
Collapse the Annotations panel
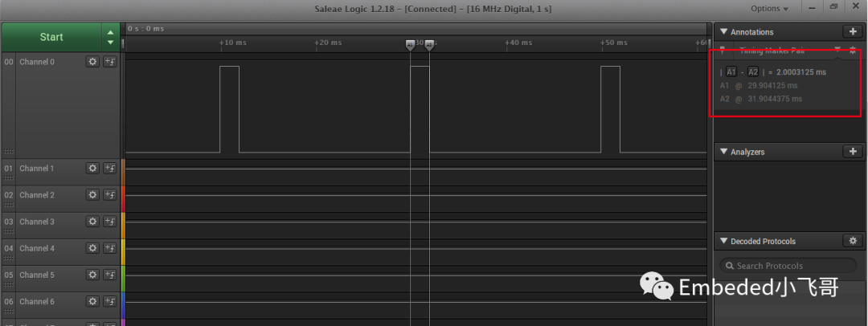point(723,32)
